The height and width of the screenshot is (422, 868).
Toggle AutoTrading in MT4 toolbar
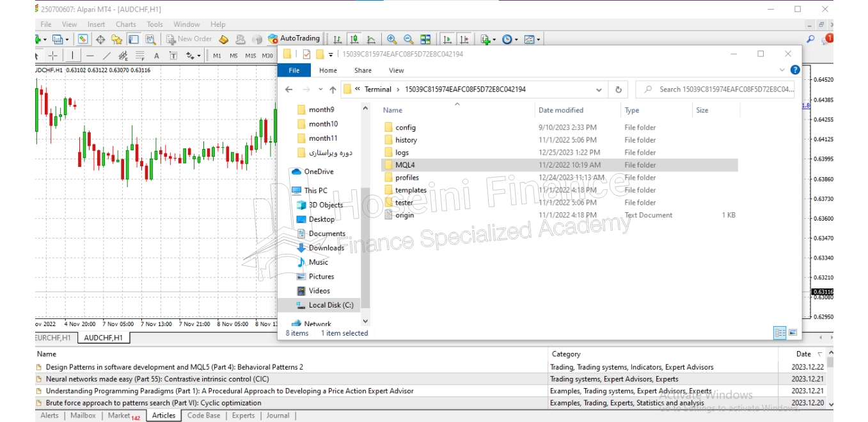[294, 39]
